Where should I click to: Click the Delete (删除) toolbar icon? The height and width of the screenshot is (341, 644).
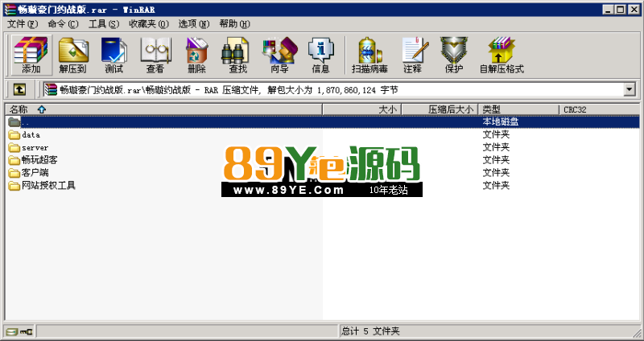click(196, 55)
